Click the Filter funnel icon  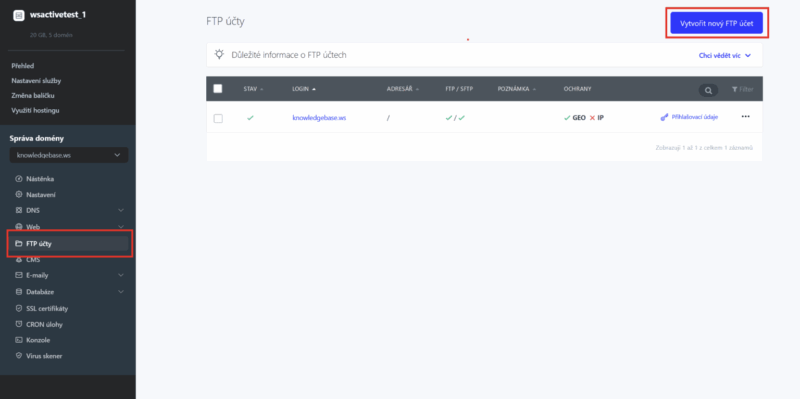point(734,89)
